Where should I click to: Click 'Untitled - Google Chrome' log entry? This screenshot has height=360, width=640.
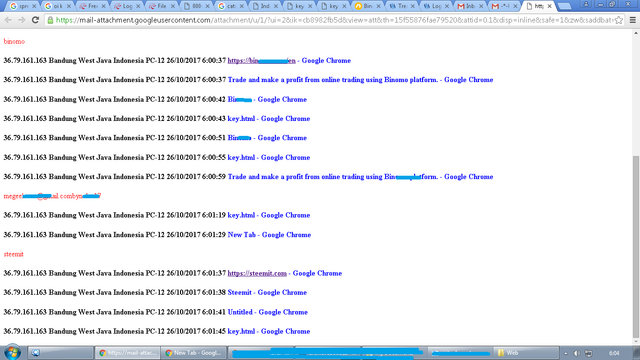(267, 312)
